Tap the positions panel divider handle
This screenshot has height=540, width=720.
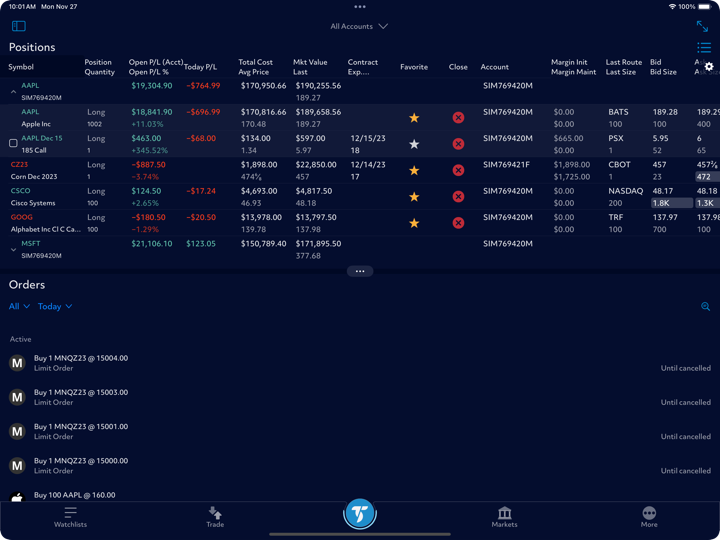pos(360,271)
